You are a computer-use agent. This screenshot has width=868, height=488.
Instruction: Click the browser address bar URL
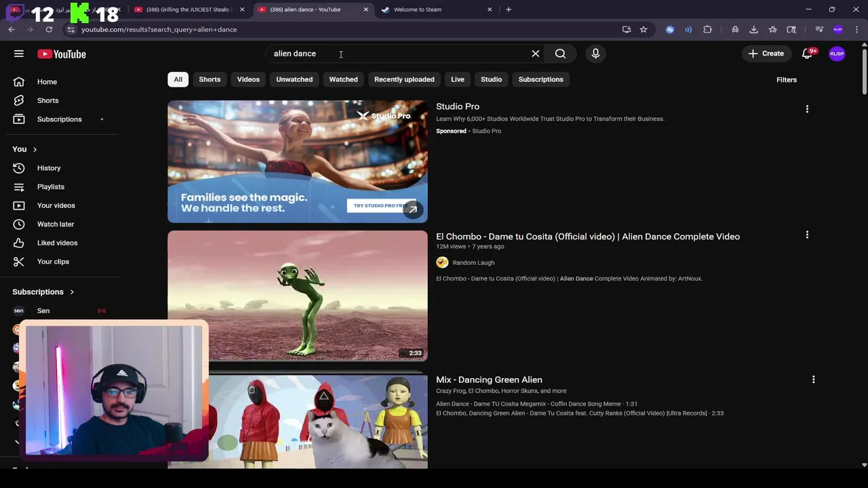159,29
